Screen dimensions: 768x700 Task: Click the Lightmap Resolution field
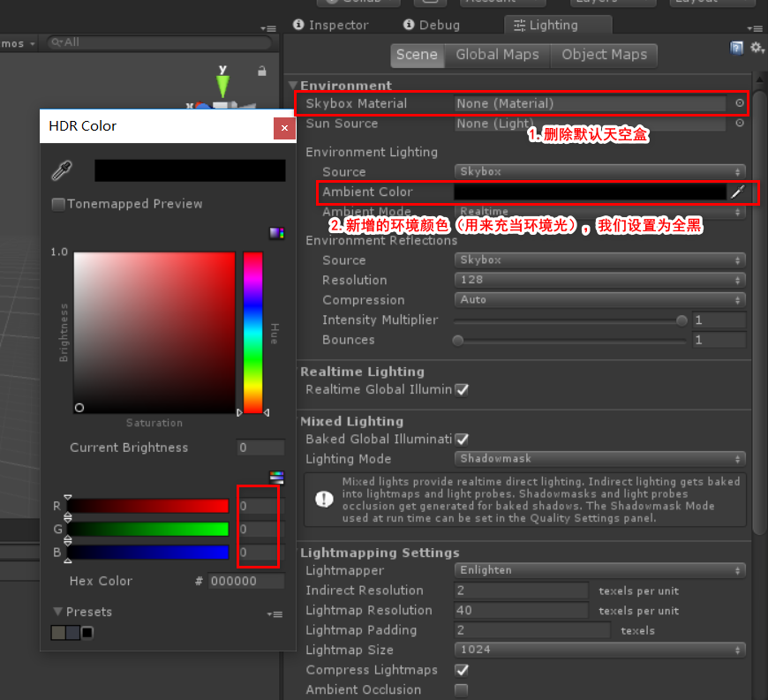coord(521,610)
